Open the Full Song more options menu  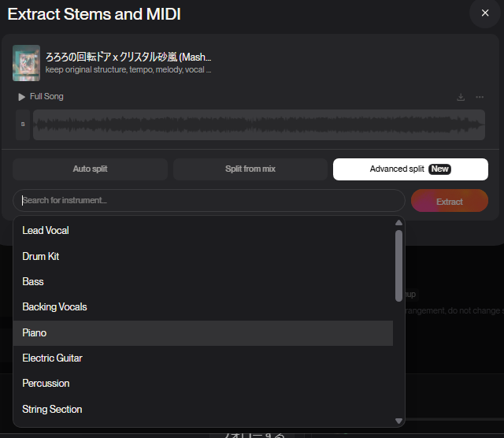[480, 97]
